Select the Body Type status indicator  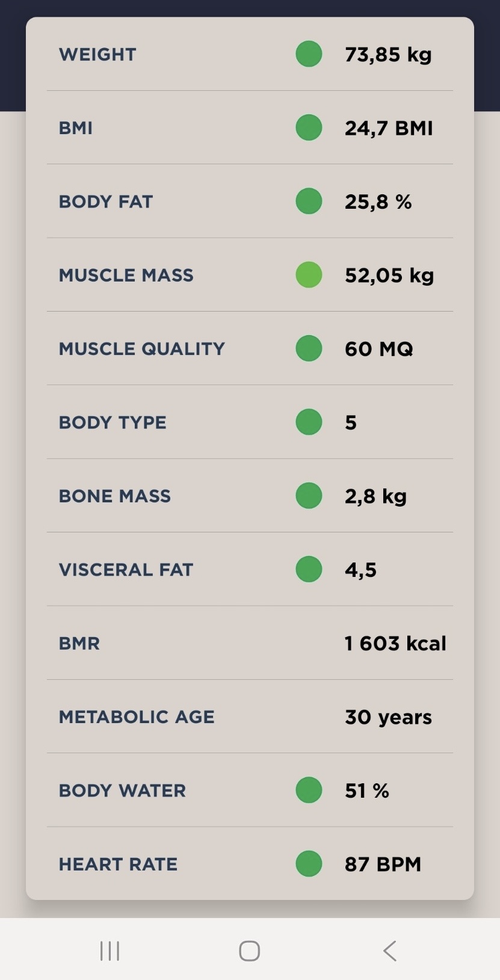point(309,422)
